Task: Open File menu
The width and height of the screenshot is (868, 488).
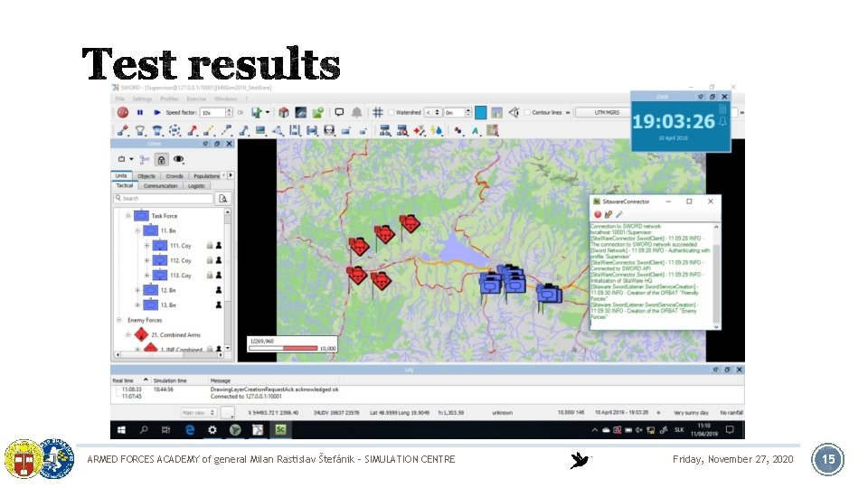Action: tap(120, 99)
